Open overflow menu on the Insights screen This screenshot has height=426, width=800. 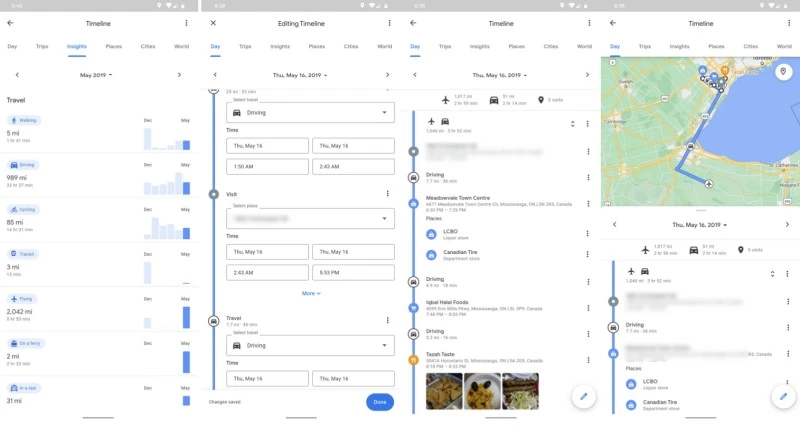[x=186, y=23]
